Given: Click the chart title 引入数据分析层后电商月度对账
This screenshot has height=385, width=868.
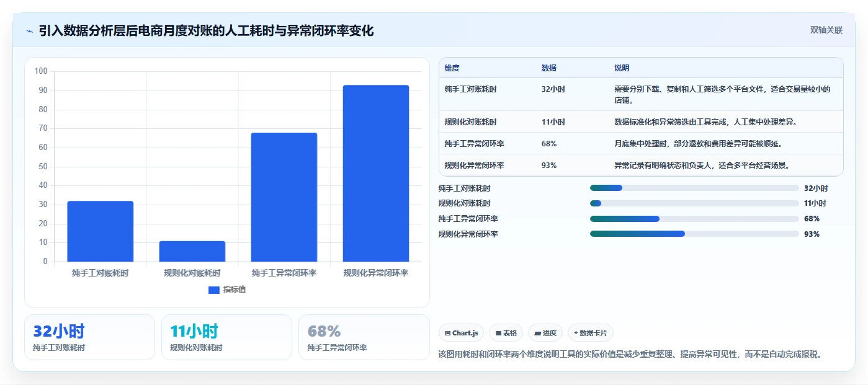Looking at the screenshot, I should point(206,31).
